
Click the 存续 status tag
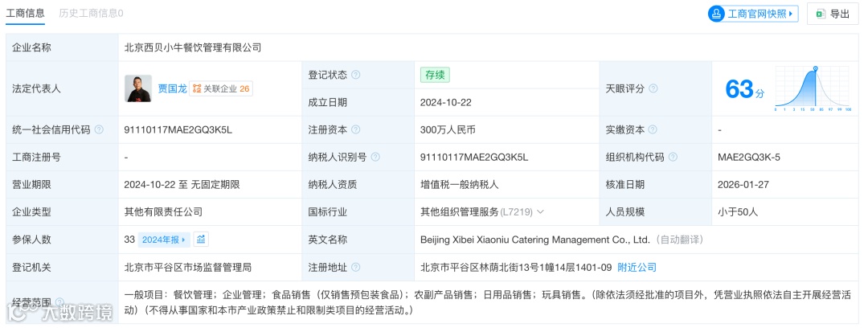[435, 75]
